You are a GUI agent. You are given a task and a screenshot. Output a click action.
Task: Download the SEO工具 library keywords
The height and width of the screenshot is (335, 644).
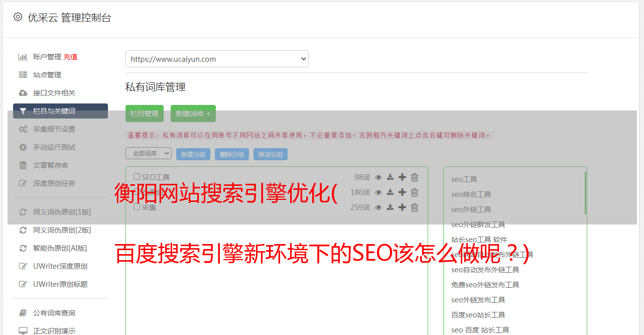[390, 177]
